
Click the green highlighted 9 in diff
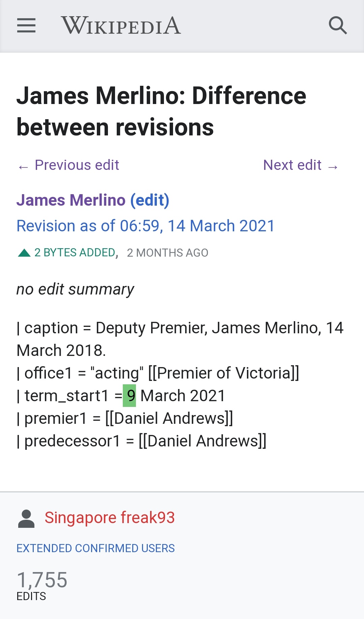point(129,395)
